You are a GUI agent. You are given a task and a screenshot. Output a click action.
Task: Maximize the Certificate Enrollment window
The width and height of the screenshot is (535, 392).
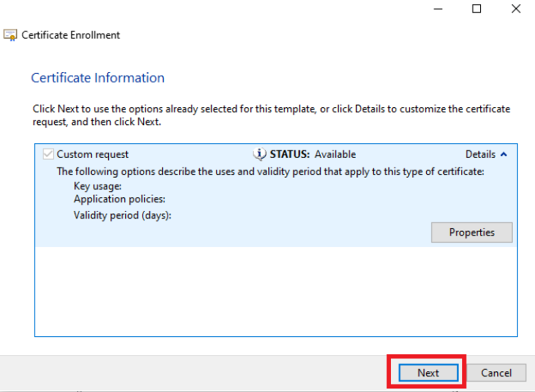pyautogui.click(x=477, y=9)
